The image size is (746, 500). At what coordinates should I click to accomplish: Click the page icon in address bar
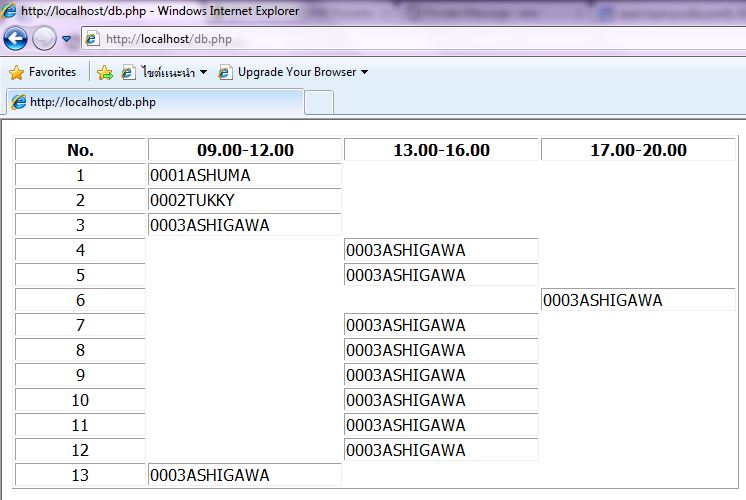click(92, 39)
